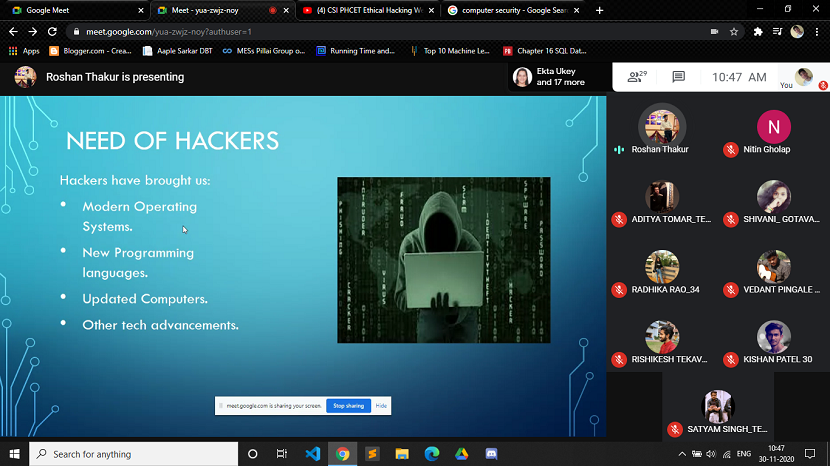Switch ENG input language in tray
Image resolution: width=830 pixels, height=466 pixels.
[744, 454]
